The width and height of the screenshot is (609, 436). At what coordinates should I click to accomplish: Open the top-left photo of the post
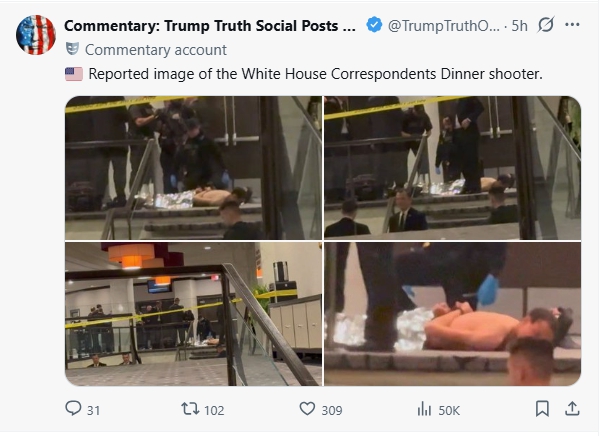193,168
